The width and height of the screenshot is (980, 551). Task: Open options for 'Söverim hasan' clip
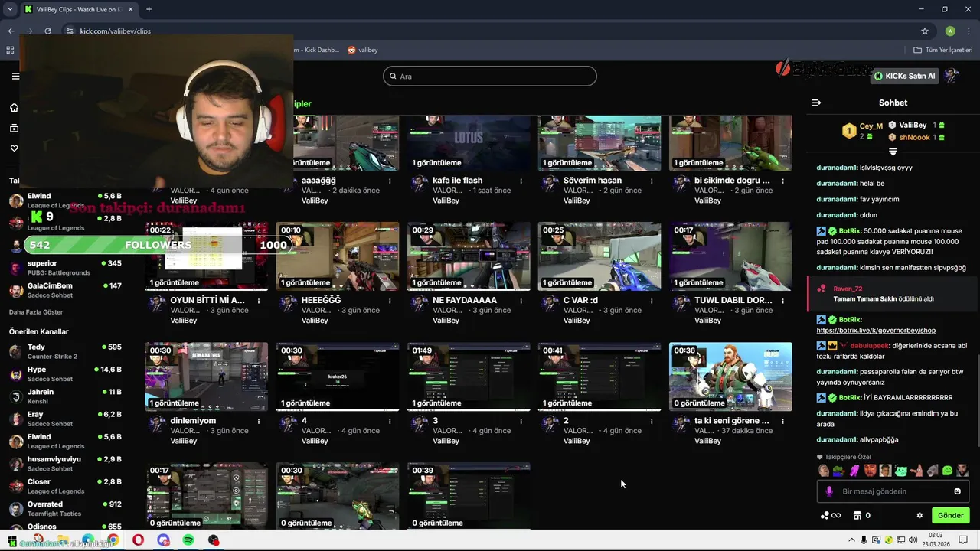coord(652,181)
